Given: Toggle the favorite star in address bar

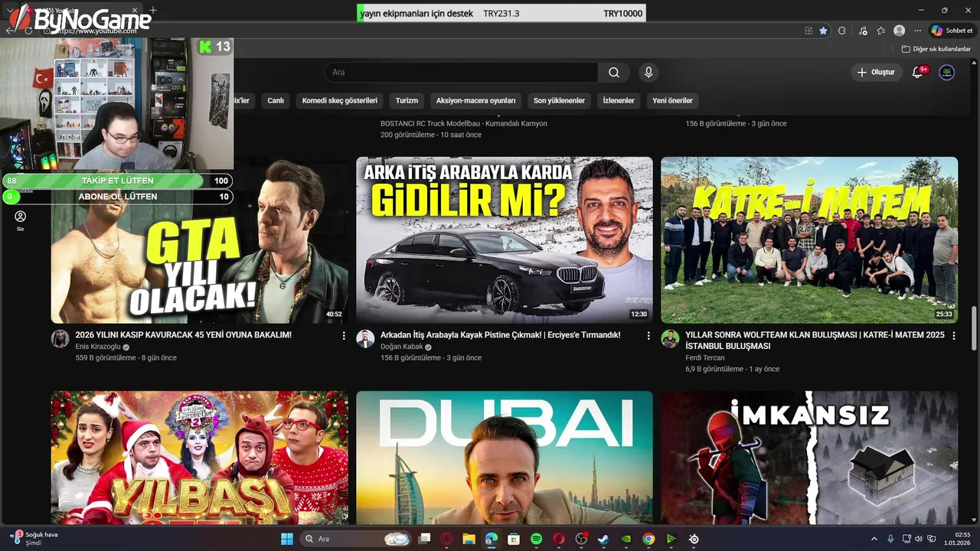Looking at the screenshot, I should (x=823, y=31).
